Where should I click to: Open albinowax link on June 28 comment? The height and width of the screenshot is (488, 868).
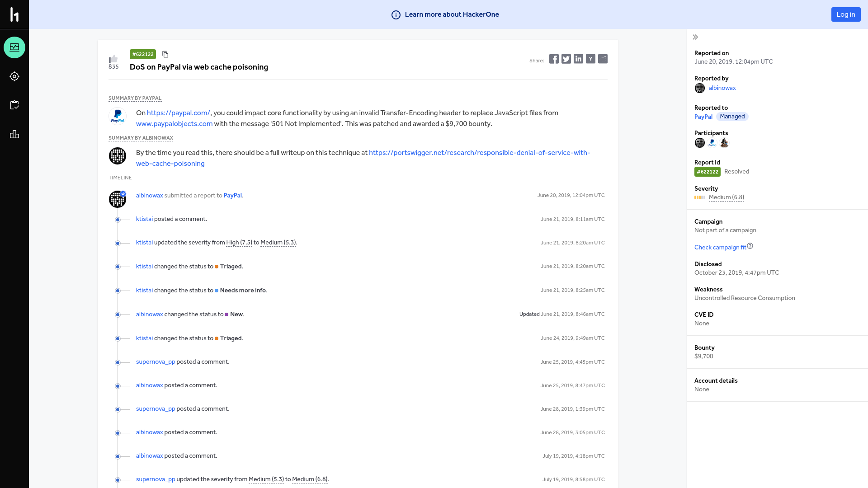click(x=149, y=432)
